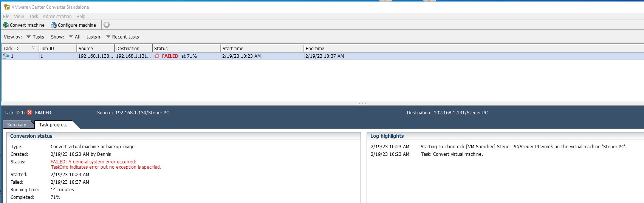Screen dimensions: 644x203
Task: Click the Configure machine icon
Action: point(54,25)
